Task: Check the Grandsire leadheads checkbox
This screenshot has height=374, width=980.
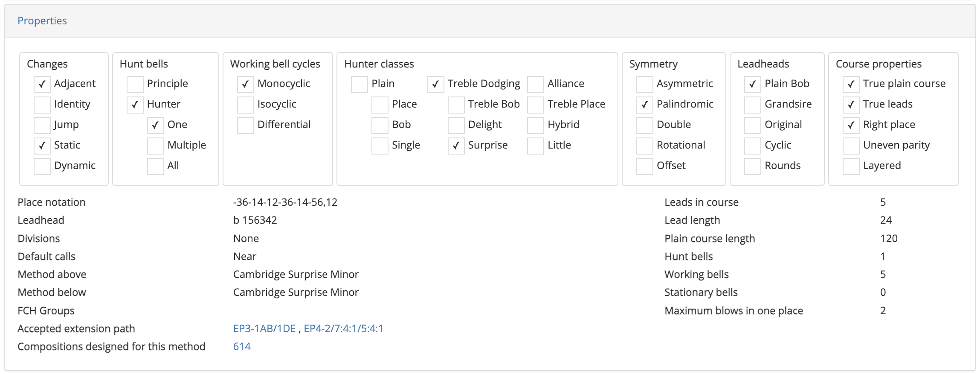Action: pos(753,105)
